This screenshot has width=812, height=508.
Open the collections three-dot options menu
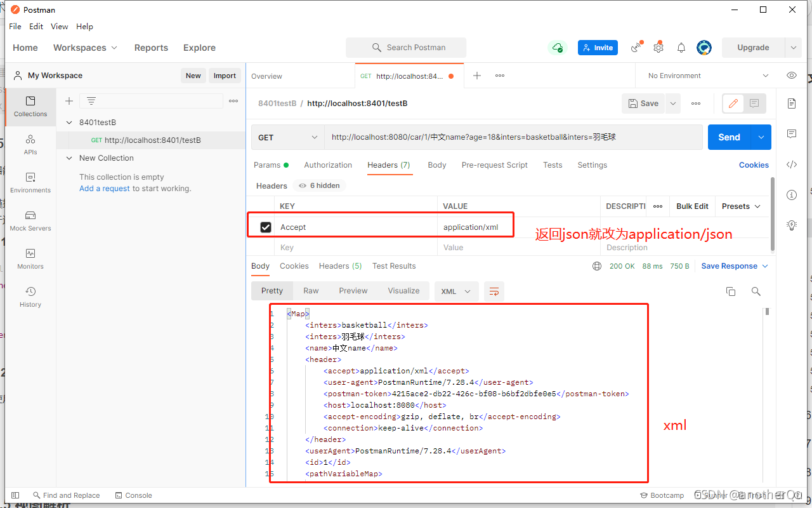point(233,101)
